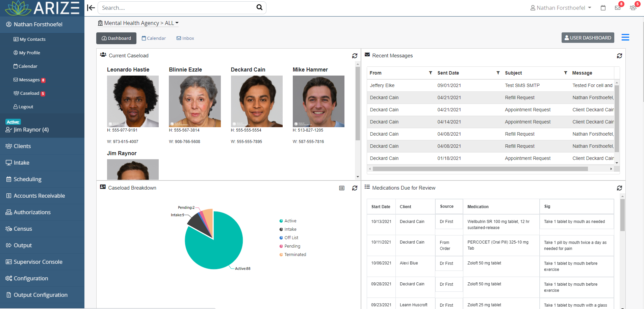Switch to the Calendar tab
The width and height of the screenshot is (644, 309).
click(154, 38)
